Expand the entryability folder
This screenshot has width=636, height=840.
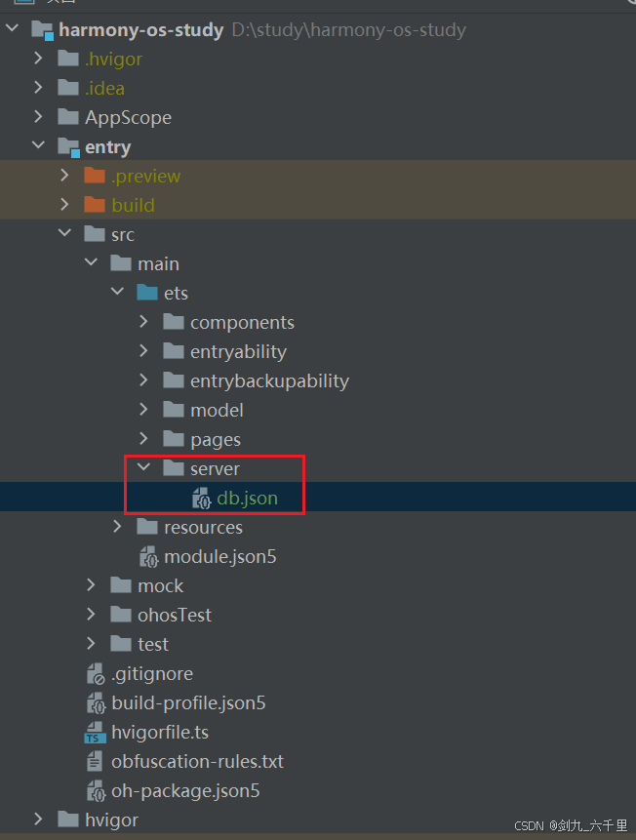pos(143,350)
